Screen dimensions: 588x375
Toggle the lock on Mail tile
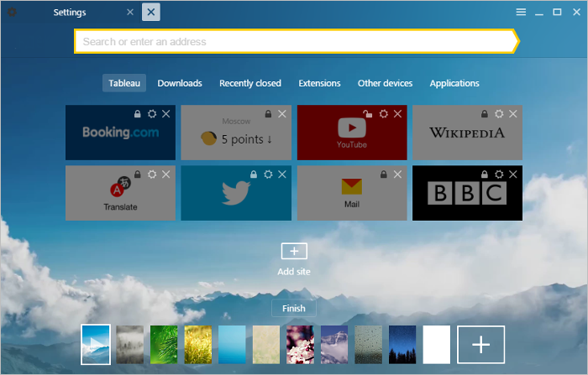pyautogui.click(x=384, y=174)
